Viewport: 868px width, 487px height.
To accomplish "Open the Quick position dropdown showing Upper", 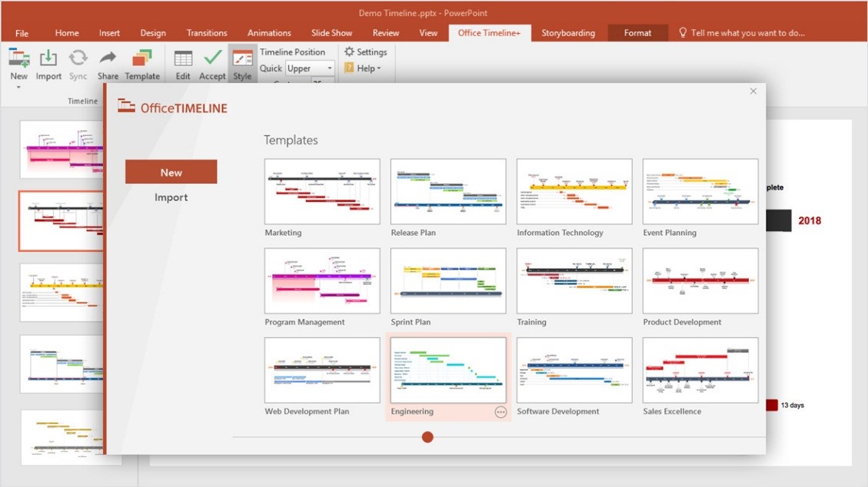I will pyautogui.click(x=310, y=68).
